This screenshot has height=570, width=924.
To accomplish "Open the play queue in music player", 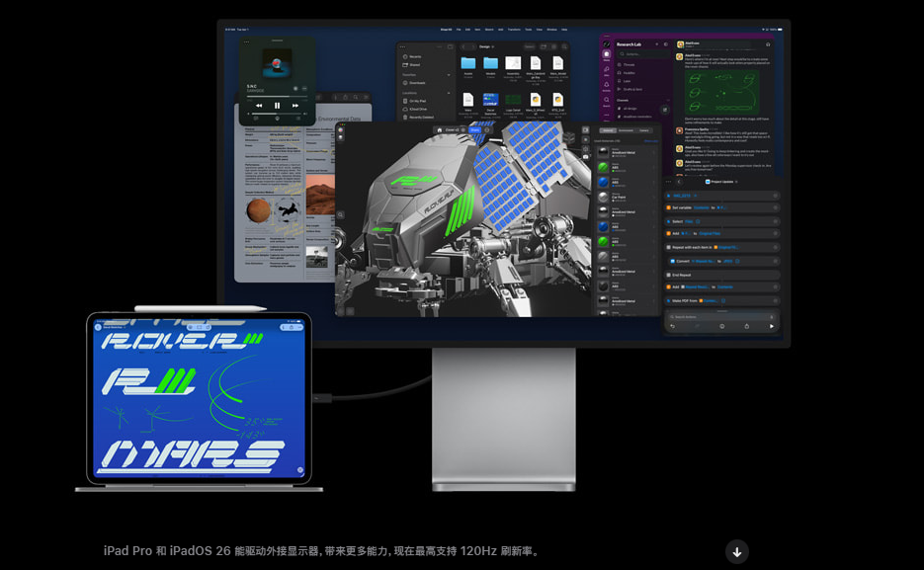I will (298, 119).
